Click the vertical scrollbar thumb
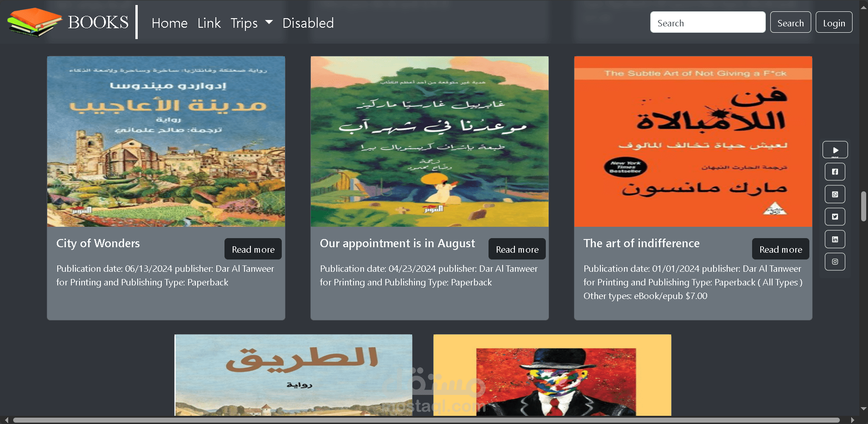 click(x=863, y=206)
